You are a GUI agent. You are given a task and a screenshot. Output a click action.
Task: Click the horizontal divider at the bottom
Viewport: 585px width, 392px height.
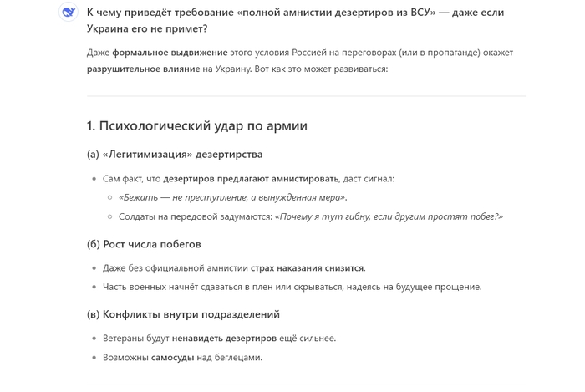[x=306, y=384]
